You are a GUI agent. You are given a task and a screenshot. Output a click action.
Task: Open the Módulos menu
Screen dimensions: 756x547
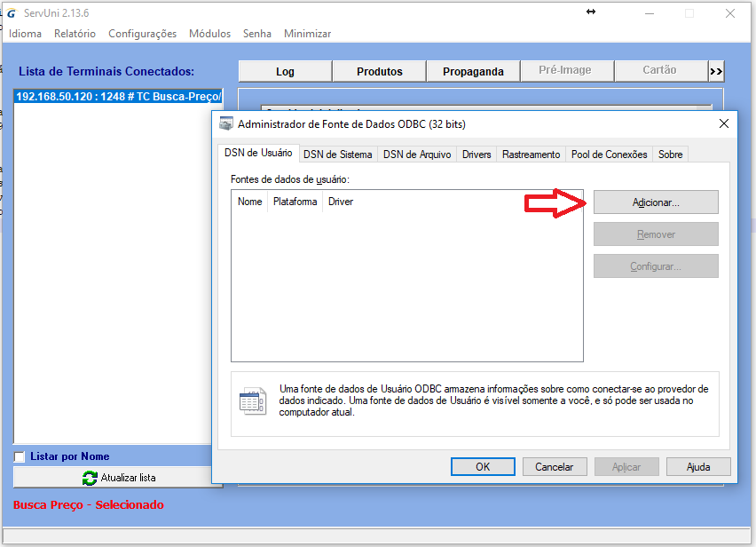point(209,34)
